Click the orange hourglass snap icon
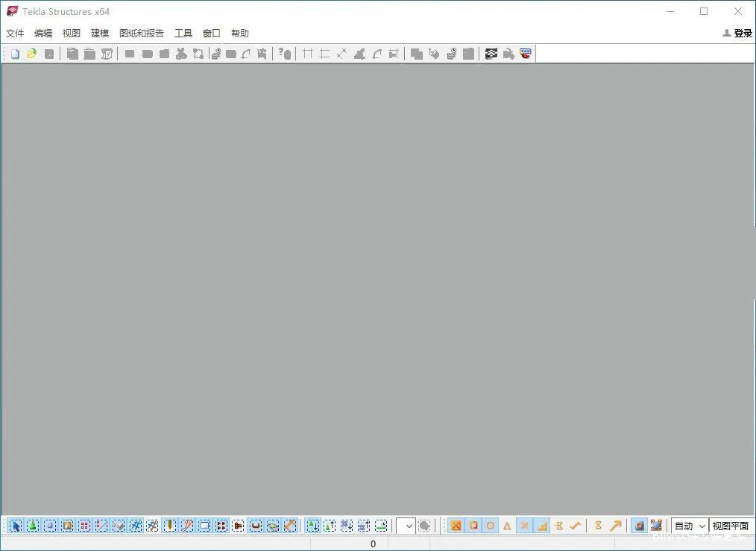756x551 pixels. tap(598, 526)
